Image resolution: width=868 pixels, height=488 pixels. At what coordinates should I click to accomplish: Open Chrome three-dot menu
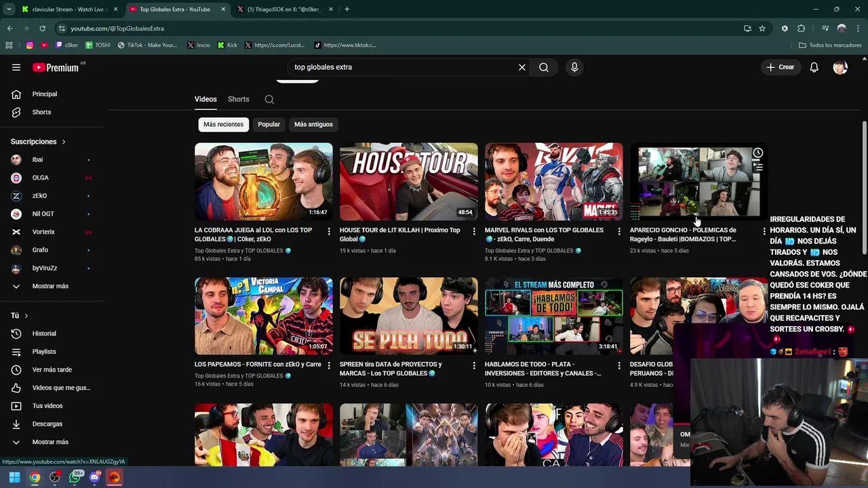(x=858, y=28)
